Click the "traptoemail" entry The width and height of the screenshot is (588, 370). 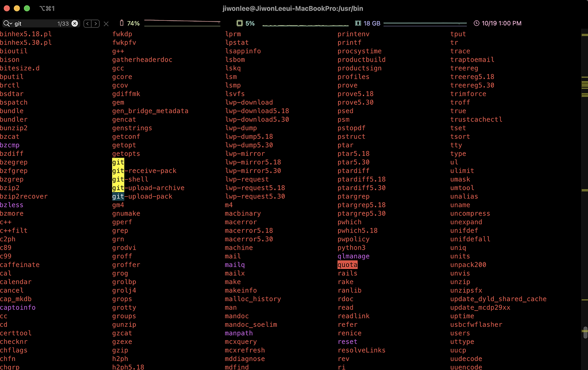[472, 60]
